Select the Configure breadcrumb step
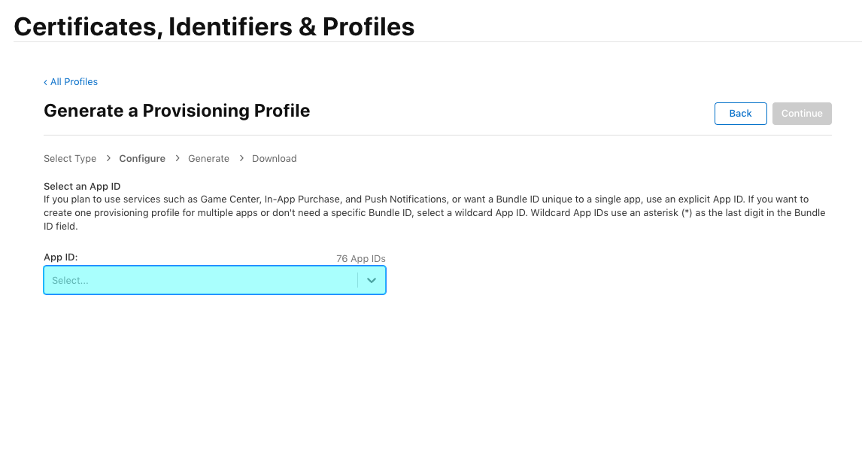This screenshot has height=472, width=868. [142, 159]
